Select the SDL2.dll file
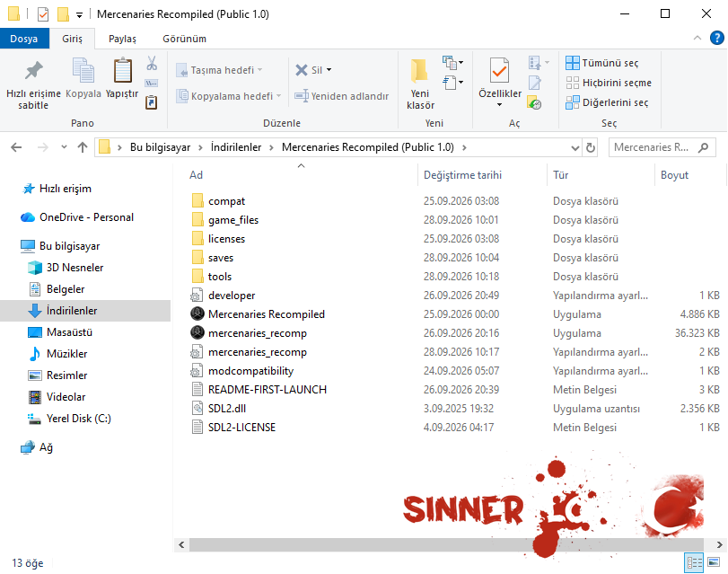This screenshot has width=728, height=574. [x=227, y=409]
